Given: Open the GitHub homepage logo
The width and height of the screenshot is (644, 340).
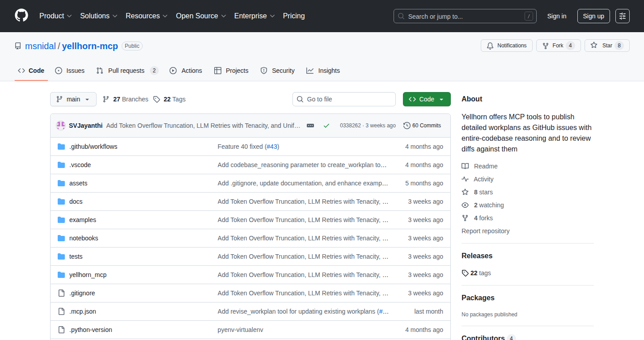Looking at the screenshot, I should point(21,16).
